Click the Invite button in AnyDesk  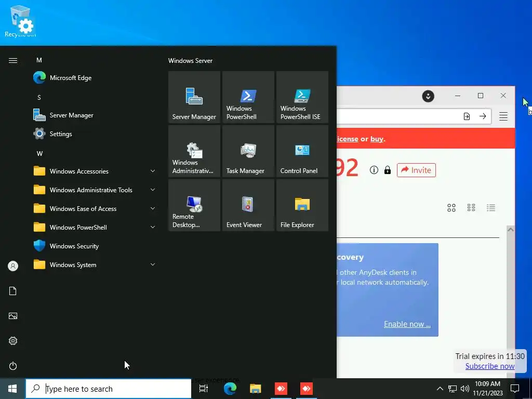click(416, 170)
